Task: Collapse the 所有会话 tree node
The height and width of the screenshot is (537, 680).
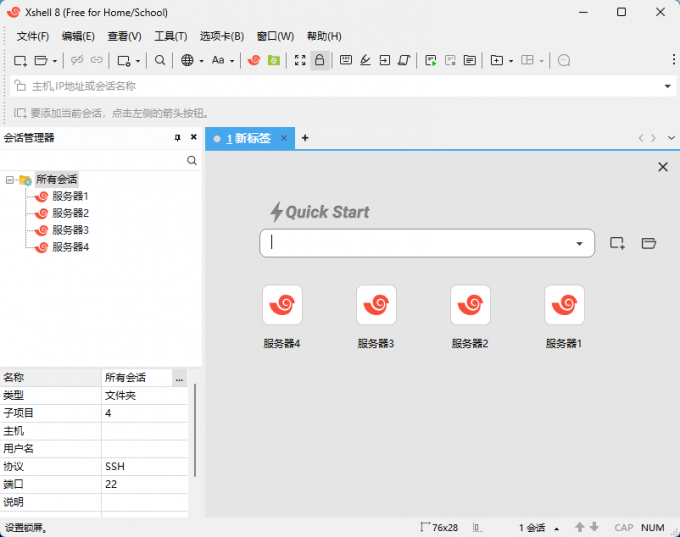Action: click(x=10, y=180)
